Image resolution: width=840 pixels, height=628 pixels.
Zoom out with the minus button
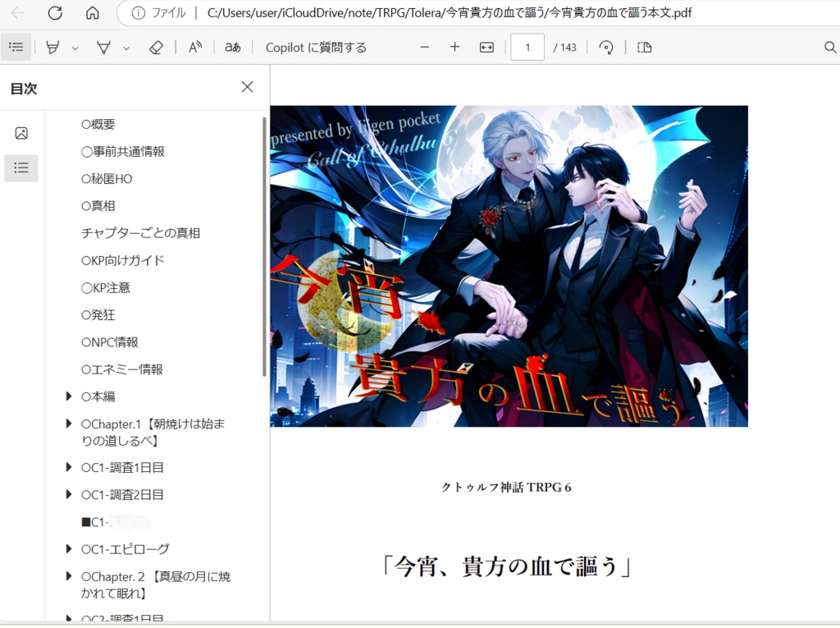425,47
